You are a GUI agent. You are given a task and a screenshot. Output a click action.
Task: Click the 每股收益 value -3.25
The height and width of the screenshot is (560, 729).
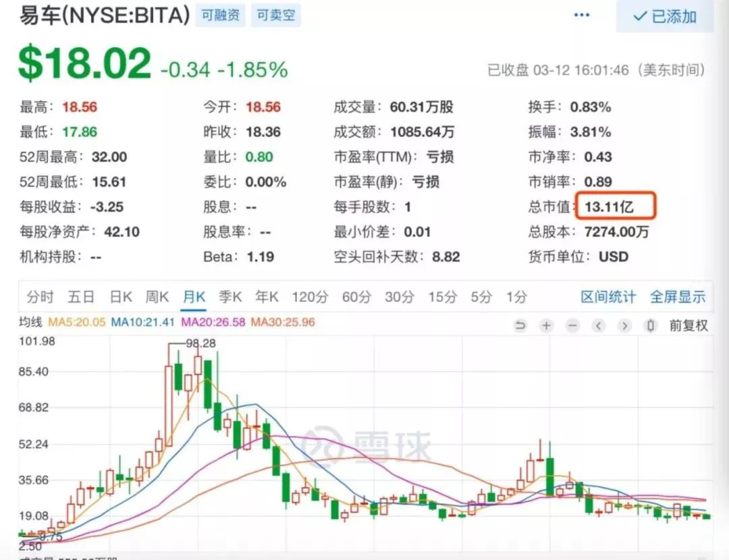click(x=107, y=207)
